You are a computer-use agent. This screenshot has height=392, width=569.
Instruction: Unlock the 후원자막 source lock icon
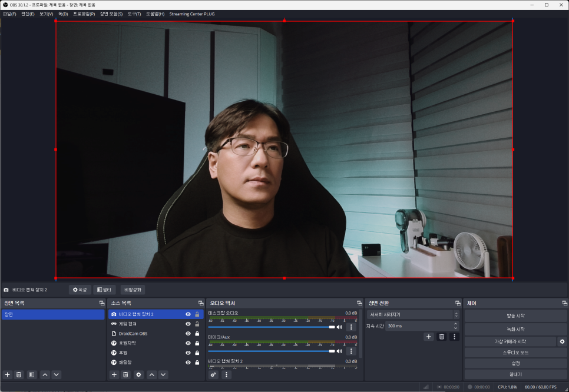[197, 343]
